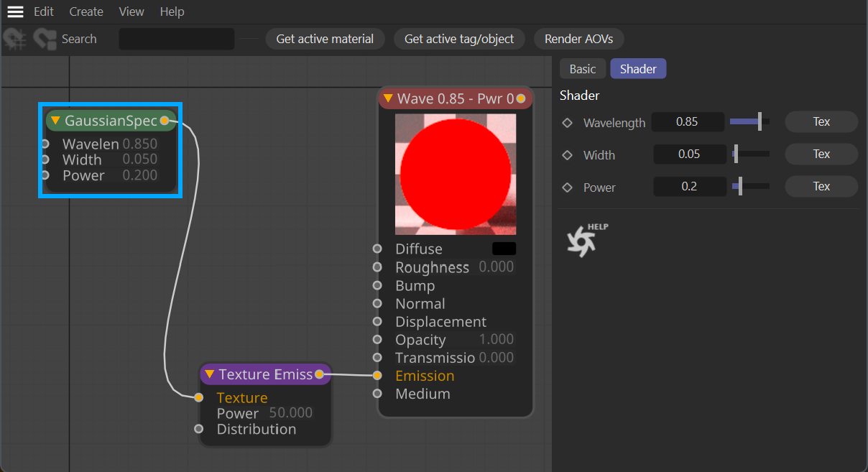Open the Create menu
Image resolution: width=868 pixels, height=472 pixels.
(86, 11)
